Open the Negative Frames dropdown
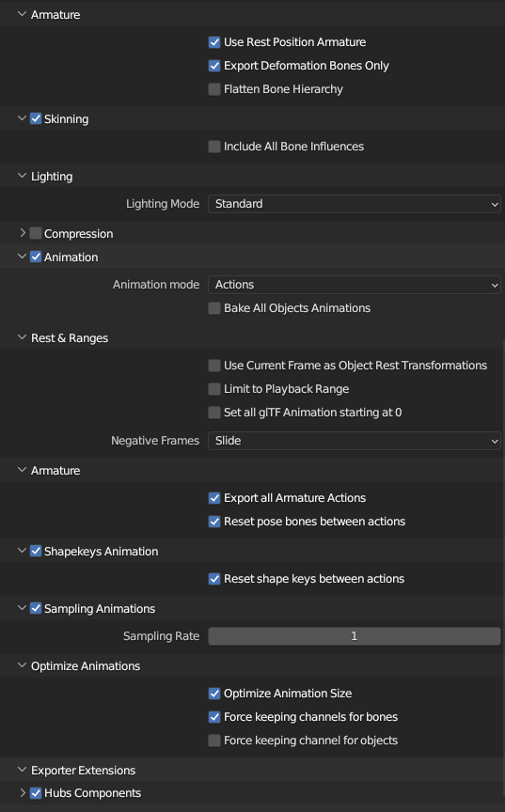 pyautogui.click(x=355, y=441)
